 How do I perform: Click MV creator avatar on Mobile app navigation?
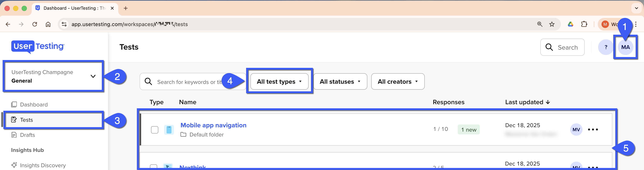(576, 130)
